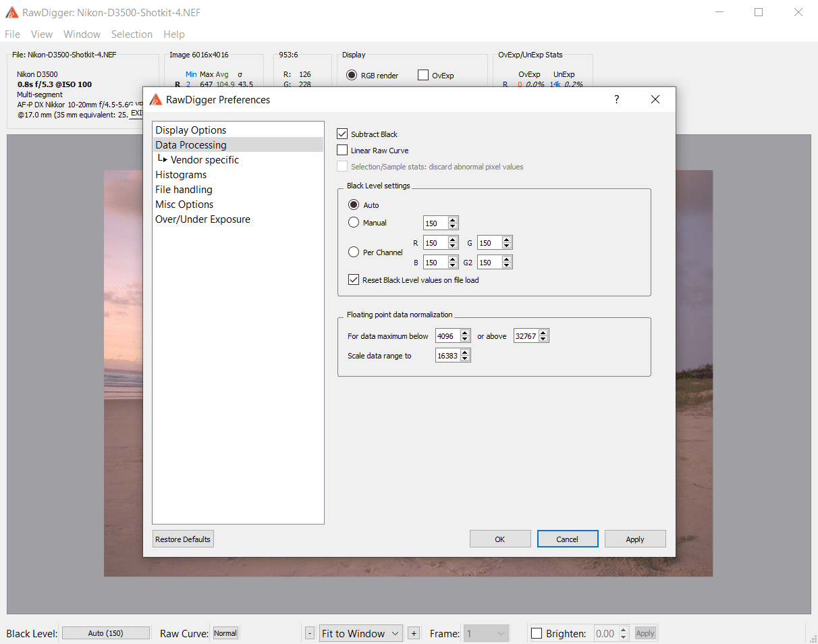Screen dimensions: 818x644
Task: Click the Apply button in the Preferences dialog
Action: pos(635,539)
